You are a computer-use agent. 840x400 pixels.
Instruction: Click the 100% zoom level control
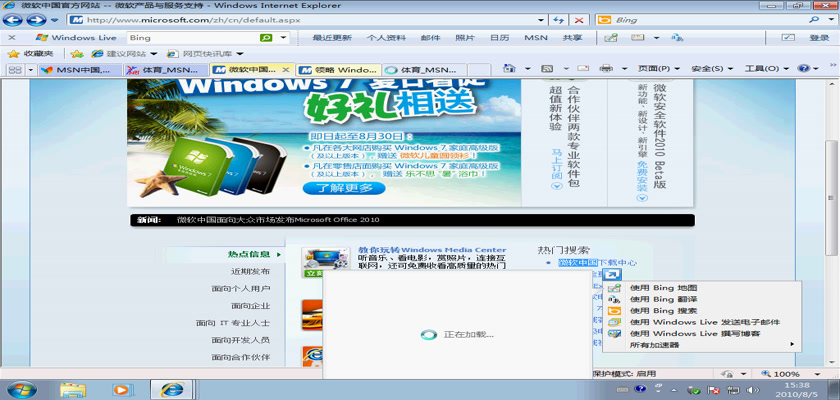coord(790,373)
